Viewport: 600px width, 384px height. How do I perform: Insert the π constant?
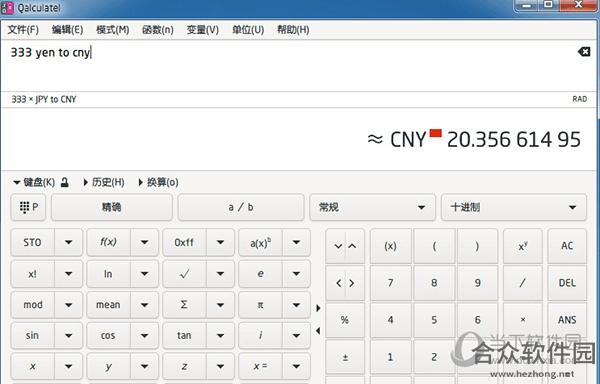[260, 305]
